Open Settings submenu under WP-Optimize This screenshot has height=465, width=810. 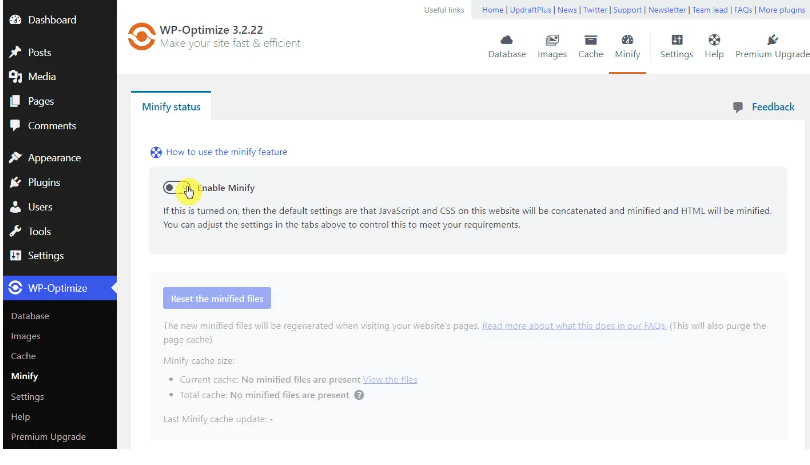pyautogui.click(x=27, y=396)
